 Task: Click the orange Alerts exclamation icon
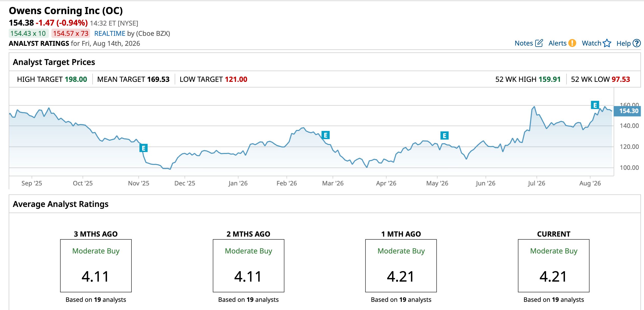pos(572,43)
